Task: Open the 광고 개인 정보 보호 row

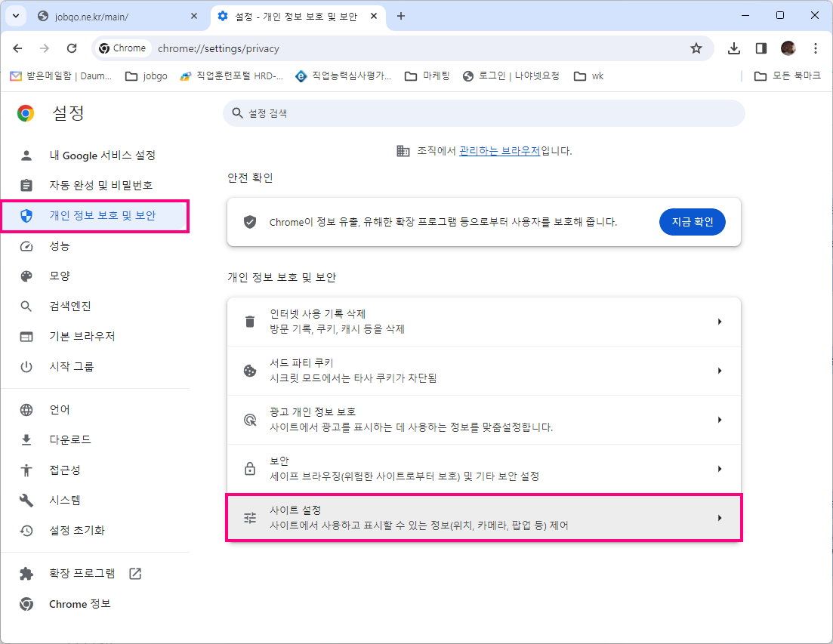Action: 484,420
